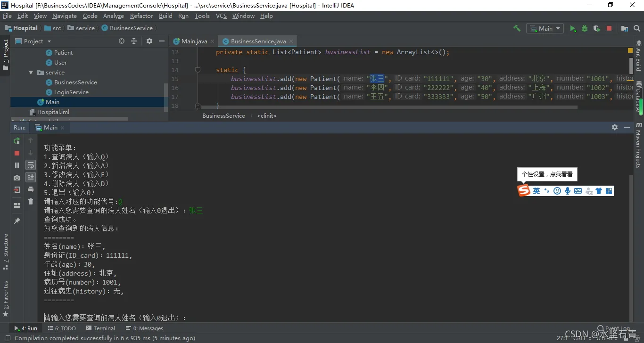This screenshot has width=644, height=343.
Task: Pause the program output
Action: click(x=17, y=165)
